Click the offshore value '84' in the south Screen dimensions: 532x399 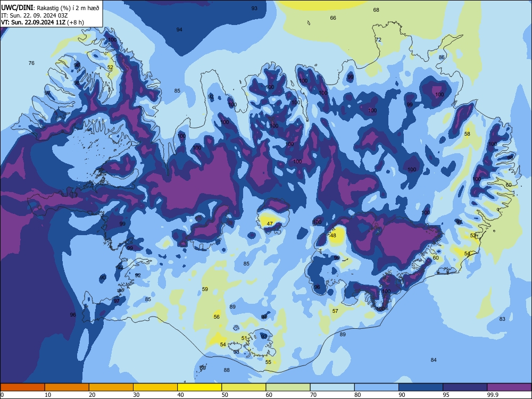tap(434, 360)
